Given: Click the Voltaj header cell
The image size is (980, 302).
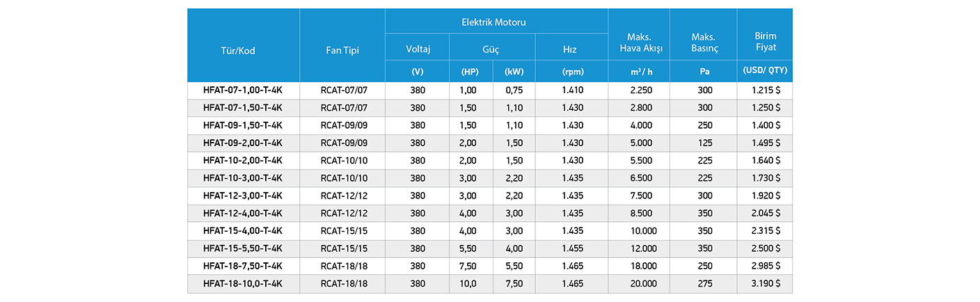Looking at the screenshot, I should [418, 49].
